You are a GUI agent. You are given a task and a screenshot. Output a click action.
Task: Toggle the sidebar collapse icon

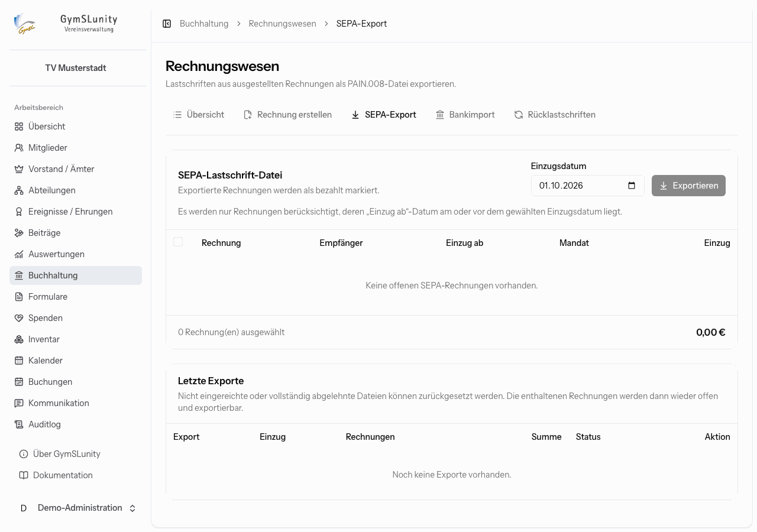coord(167,24)
